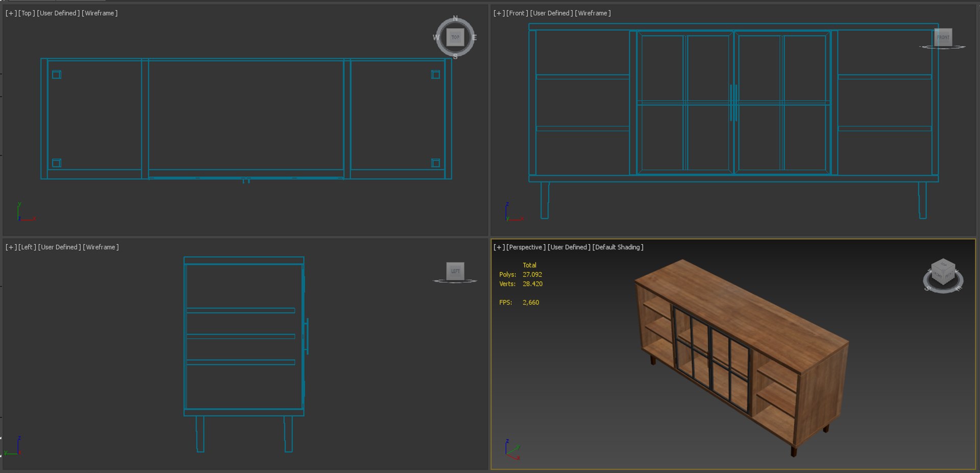
Task: Click the TOP face of the Top ViewCube
Action: click(x=455, y=37)
